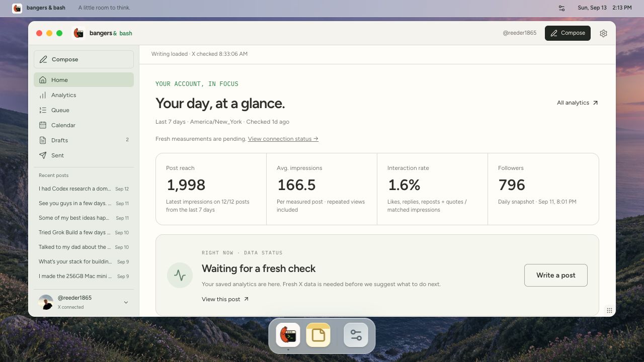
Task: Click the Followers count 796
Action: click(512, 185)
